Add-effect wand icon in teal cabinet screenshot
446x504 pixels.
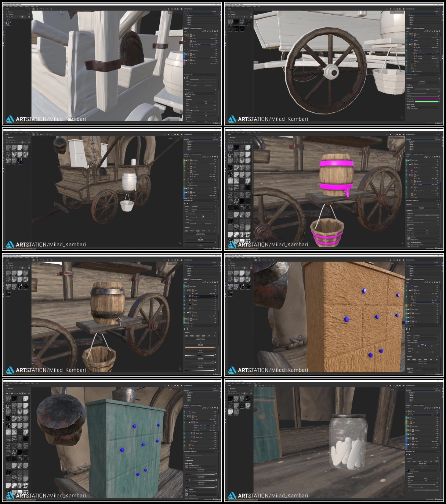(x=203, y=408)
